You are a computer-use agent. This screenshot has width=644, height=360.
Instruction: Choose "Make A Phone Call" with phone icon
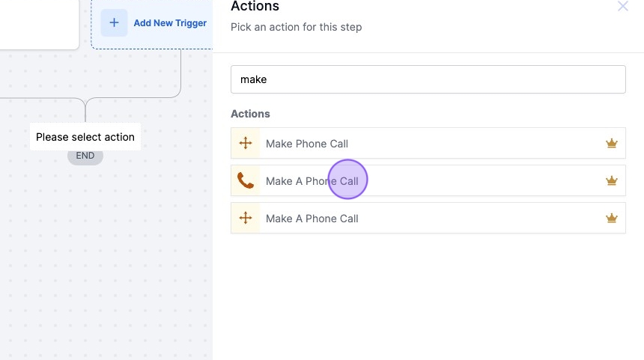point(312,181)
